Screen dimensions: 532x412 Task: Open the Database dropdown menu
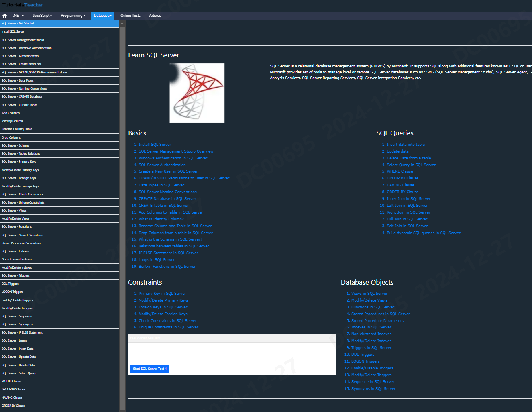tap(103, 16)
